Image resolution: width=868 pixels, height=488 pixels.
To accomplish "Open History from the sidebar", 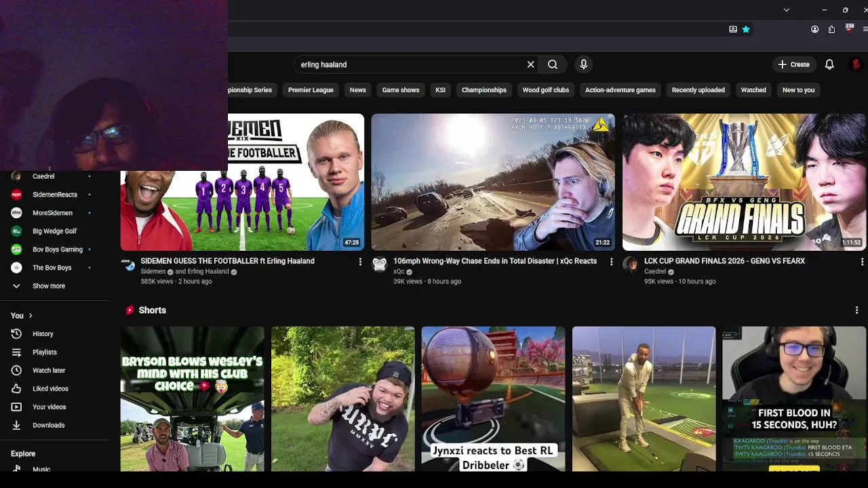I will click(x=54, y=334).
